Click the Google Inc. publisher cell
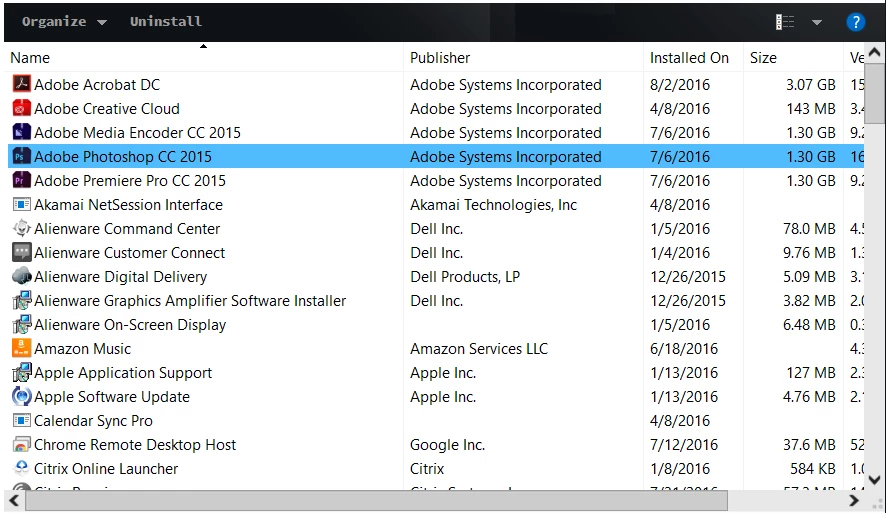 (x=447, y=445)
